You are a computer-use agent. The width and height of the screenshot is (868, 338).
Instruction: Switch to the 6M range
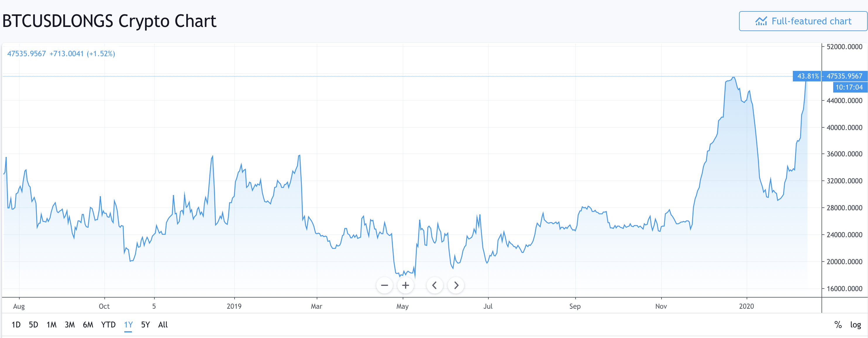pyautogui.click(x=88, y=325)
